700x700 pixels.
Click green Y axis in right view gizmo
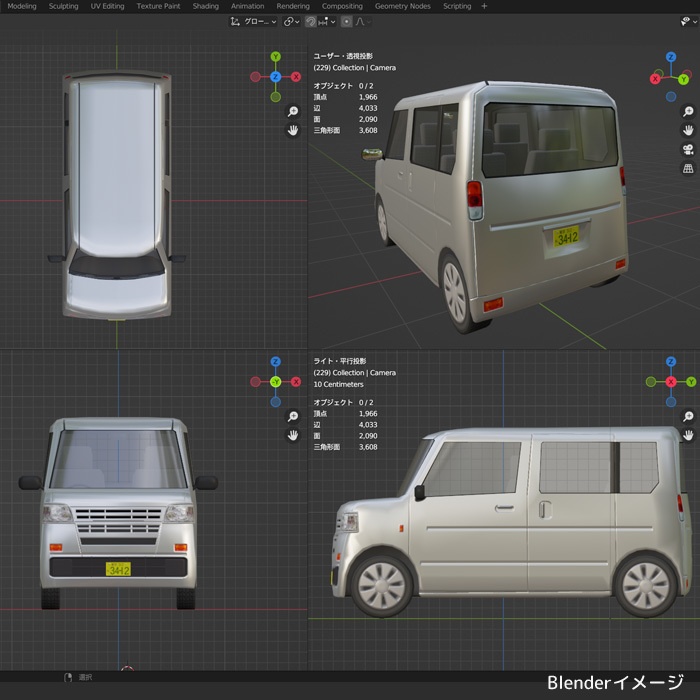691,382
